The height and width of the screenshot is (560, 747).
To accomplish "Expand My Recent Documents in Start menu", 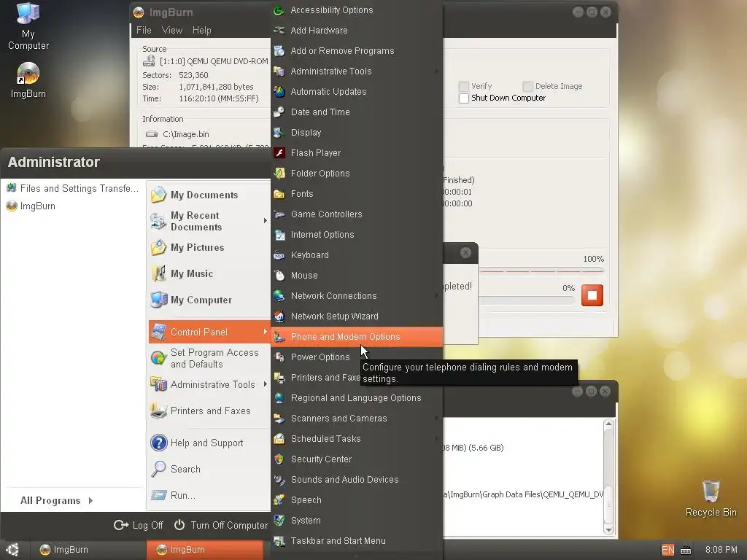I will click(x=266, y=220).
